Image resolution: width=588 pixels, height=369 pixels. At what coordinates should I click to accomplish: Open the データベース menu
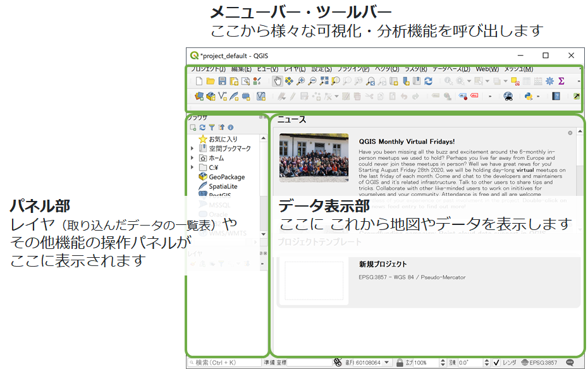pos(451,69)
